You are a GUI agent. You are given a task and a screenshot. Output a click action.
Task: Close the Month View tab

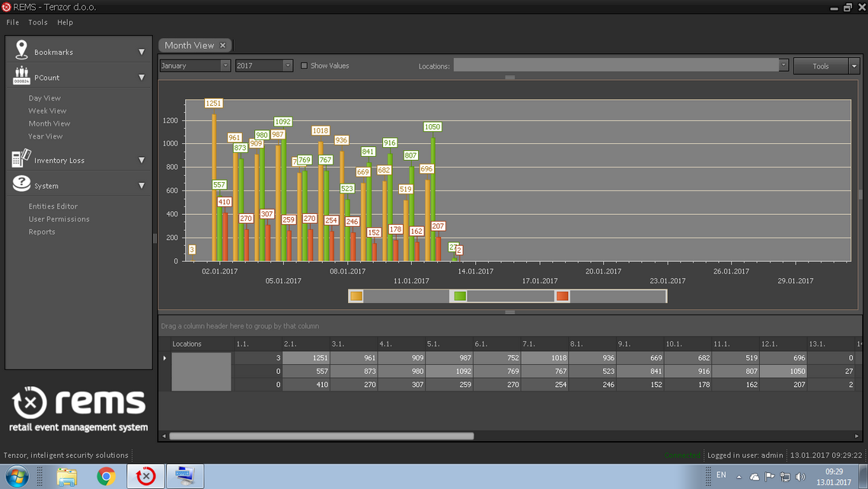pyautogui.click(x=222, y=46)
